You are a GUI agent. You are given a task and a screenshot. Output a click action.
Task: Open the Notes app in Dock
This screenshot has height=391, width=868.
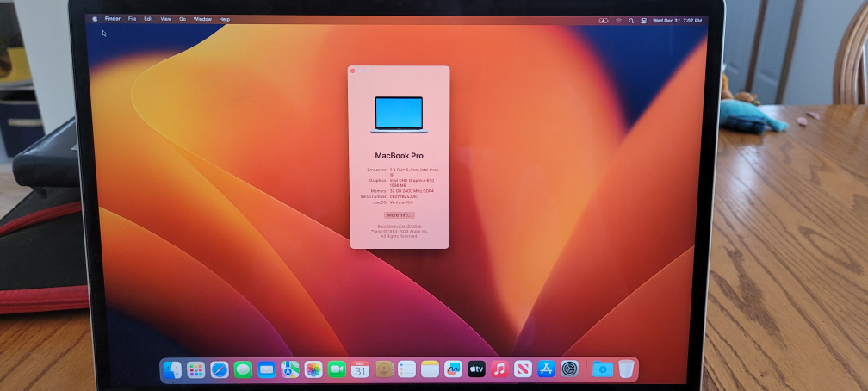tap(431, 369)
